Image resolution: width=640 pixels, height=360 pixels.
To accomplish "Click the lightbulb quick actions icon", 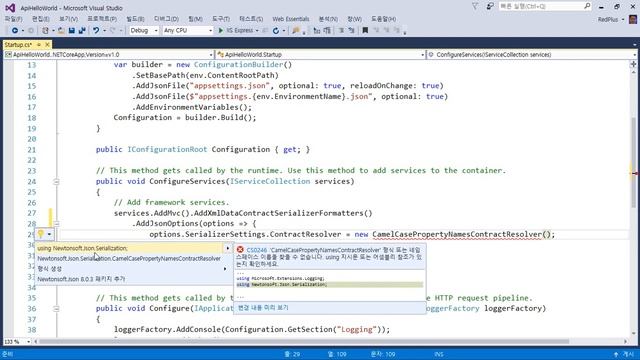I will click(41, 234).
